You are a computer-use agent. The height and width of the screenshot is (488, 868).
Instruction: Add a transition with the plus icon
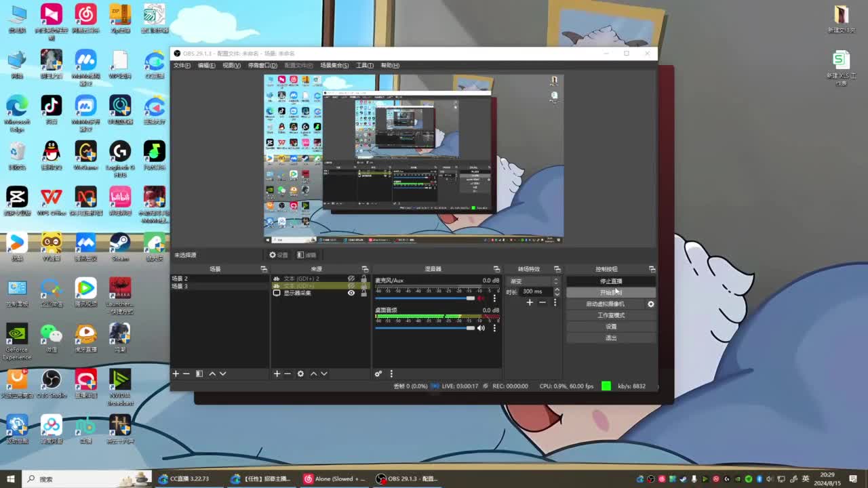point(530,302)
